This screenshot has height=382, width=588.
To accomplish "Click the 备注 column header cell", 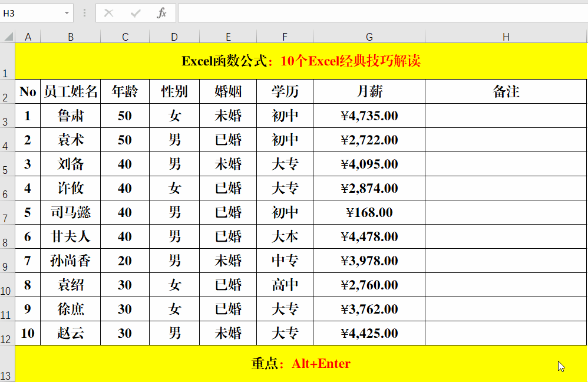I will pyautogui.click(x=506, y=92).
